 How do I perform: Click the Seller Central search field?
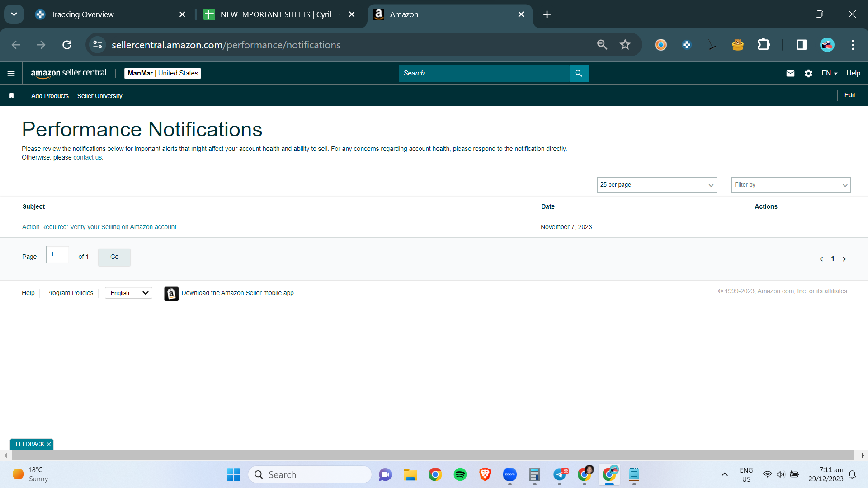pos(484,73)
